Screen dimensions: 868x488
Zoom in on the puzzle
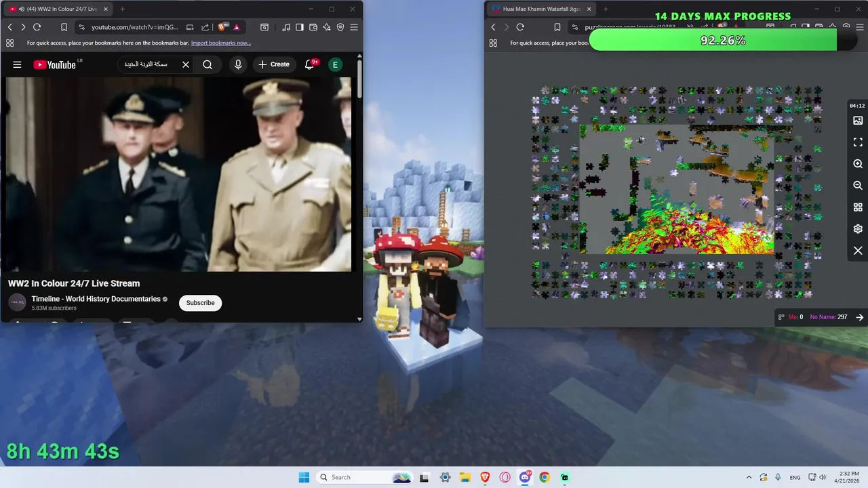(x=858, y=164)
